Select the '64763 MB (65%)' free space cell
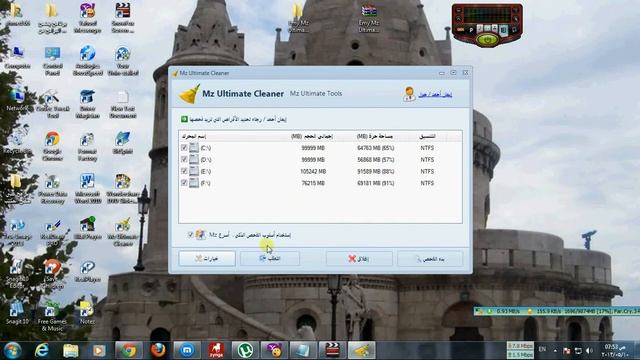The width and height of the screenshot is (640, 360). tap(376, 148)
